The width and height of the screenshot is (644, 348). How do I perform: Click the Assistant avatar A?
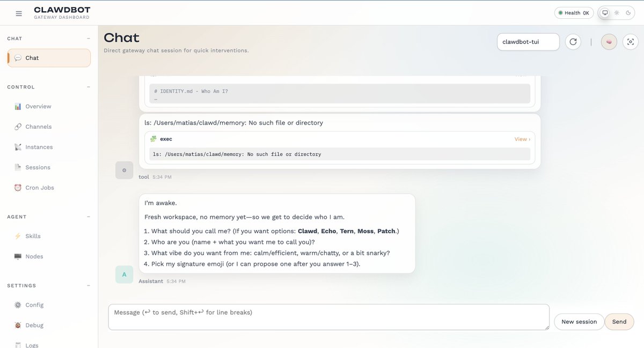point(124,275)
